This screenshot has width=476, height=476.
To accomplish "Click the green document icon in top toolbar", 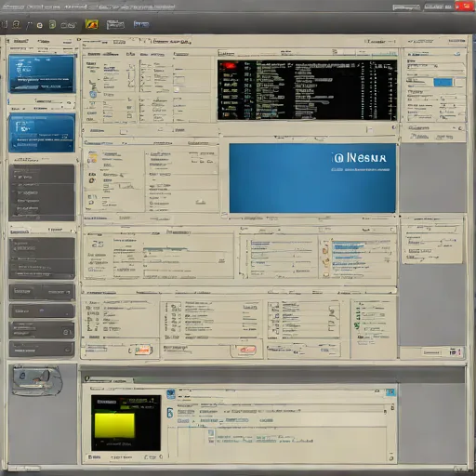I will [53, 24].
